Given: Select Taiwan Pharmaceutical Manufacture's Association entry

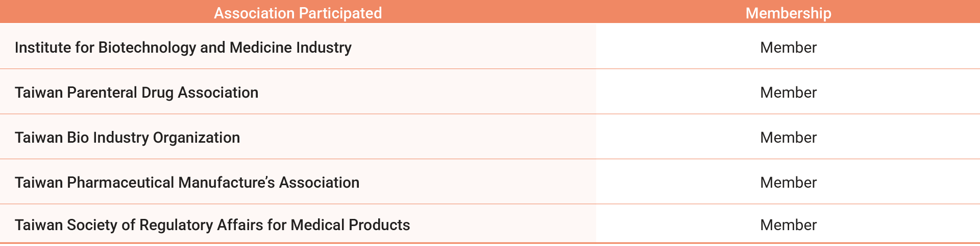Looking at the screenshot, I should (x=187, y=183).
